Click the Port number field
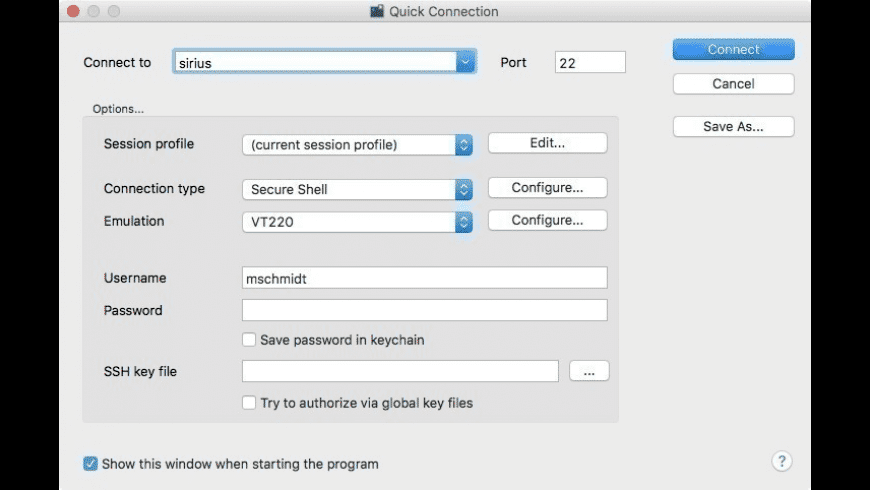Screen dimensions: 870x490 (590, 62)
